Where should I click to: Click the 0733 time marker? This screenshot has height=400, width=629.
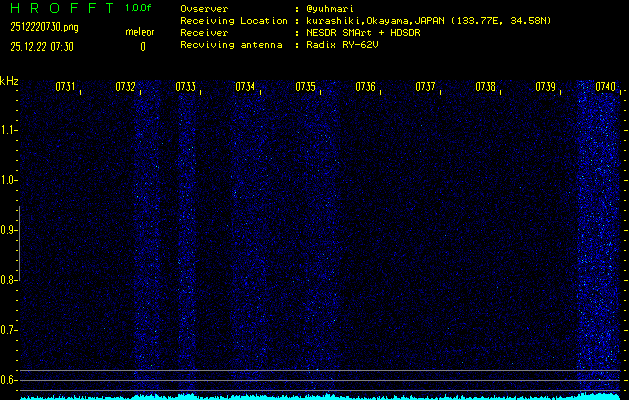[x=185, y=87]
